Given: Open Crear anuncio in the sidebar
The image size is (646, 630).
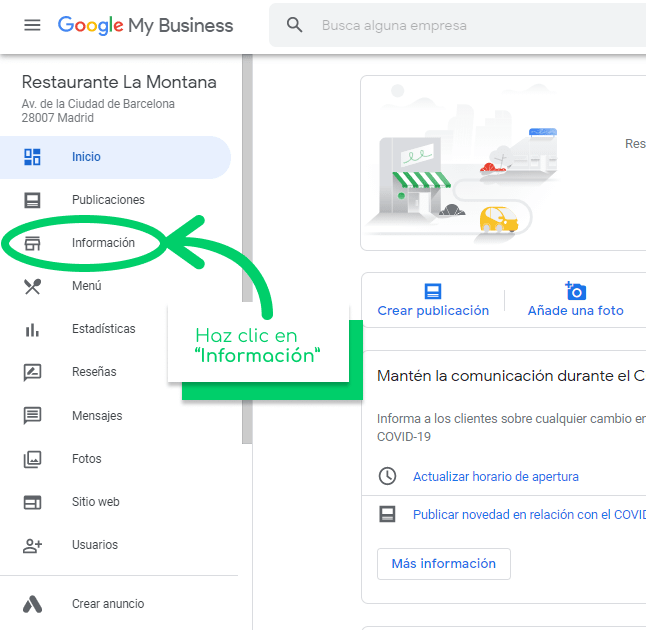Looking at the screenshot, I should (x=108, y=604).
